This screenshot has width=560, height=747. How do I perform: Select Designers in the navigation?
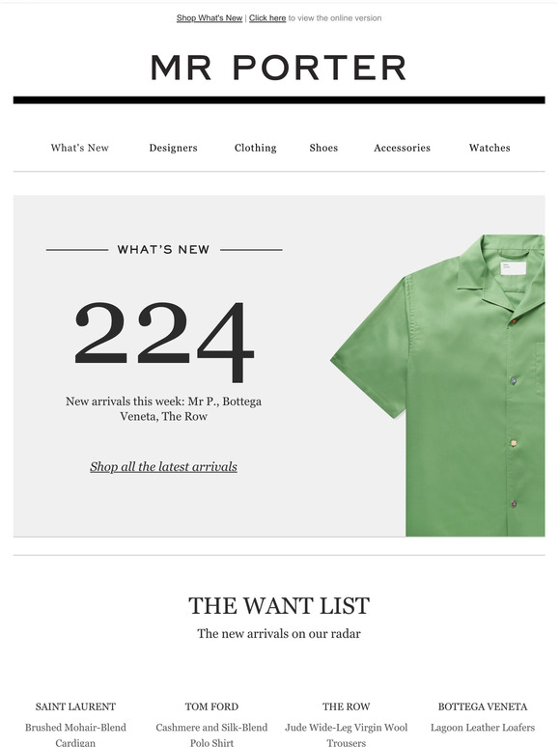click(173, 148)
